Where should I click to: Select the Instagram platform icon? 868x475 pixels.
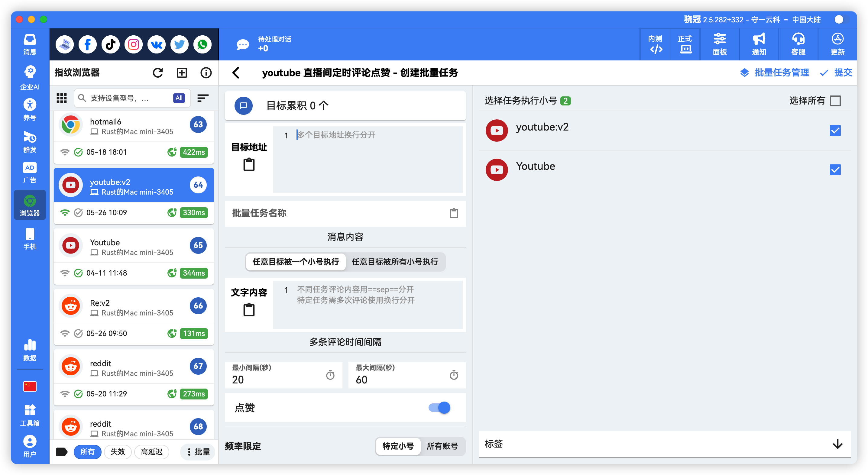[x=133, y=44]
